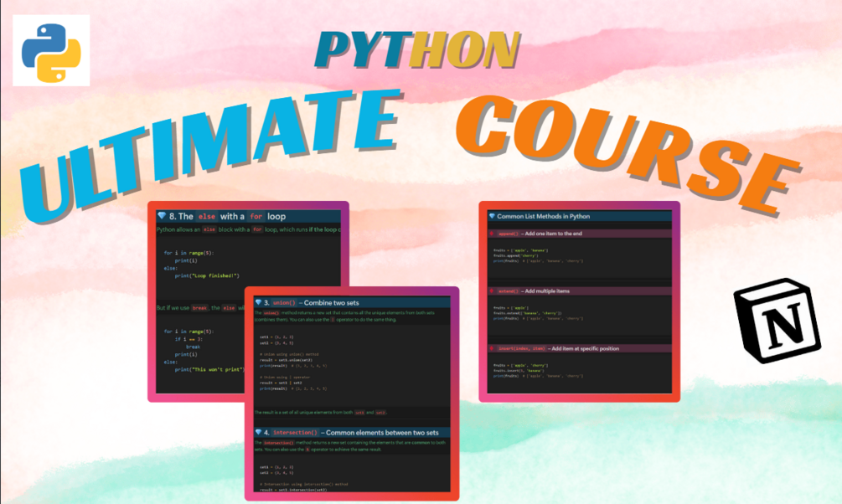Click code line print("This won't print")
The width and height of the screenshot is (842, 504).
(209, 369)
